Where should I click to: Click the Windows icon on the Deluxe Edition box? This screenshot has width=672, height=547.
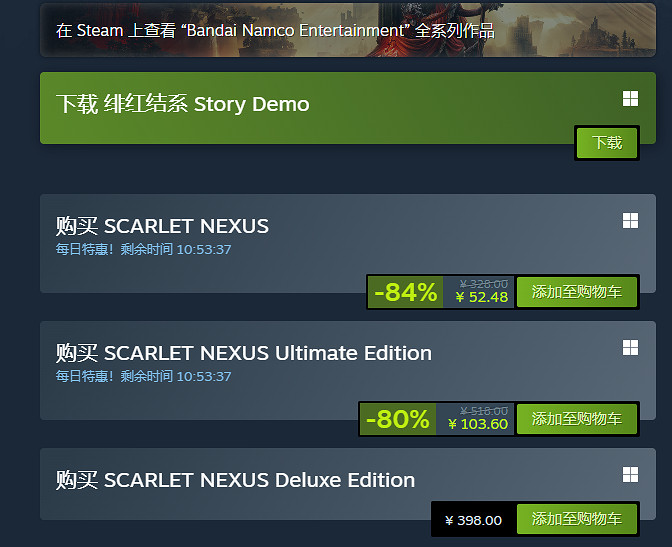click(630, 474)
